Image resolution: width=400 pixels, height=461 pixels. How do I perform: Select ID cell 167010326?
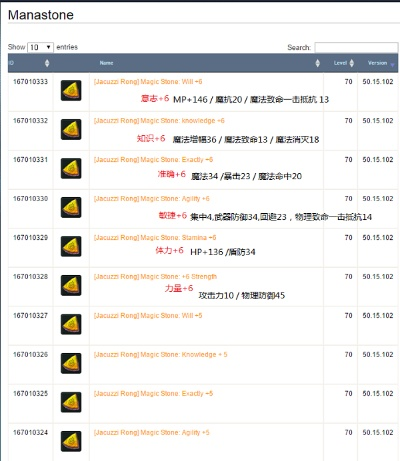tap(30, 355)
